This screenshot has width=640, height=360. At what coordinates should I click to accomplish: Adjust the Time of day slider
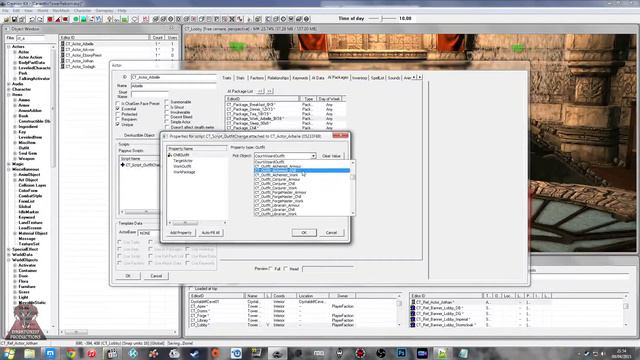(x=382, y=19)
